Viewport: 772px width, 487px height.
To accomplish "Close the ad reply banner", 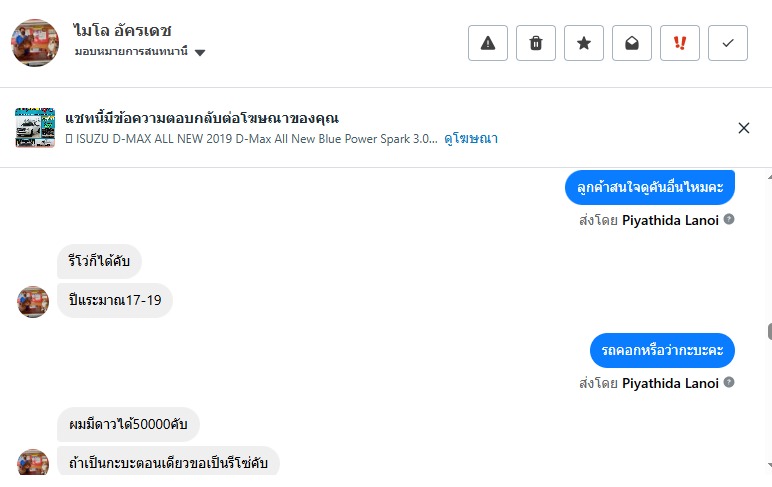I will point(744,128).
